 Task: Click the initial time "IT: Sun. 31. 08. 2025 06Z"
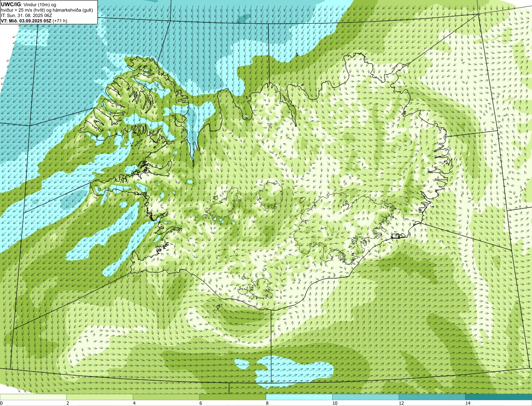tap(27, 15)
